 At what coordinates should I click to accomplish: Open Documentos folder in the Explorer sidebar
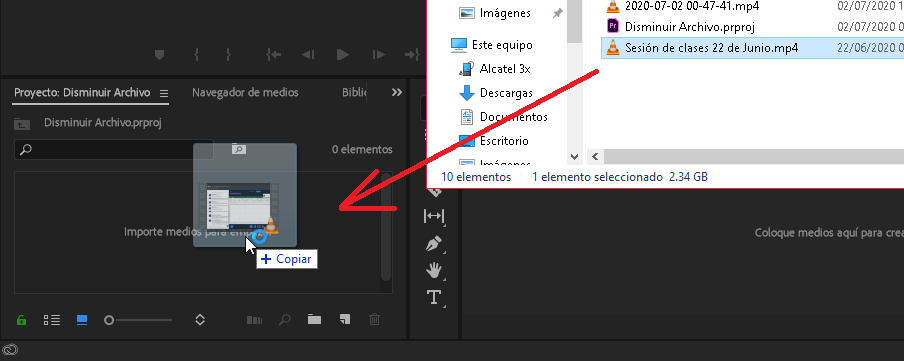point(503,117)
